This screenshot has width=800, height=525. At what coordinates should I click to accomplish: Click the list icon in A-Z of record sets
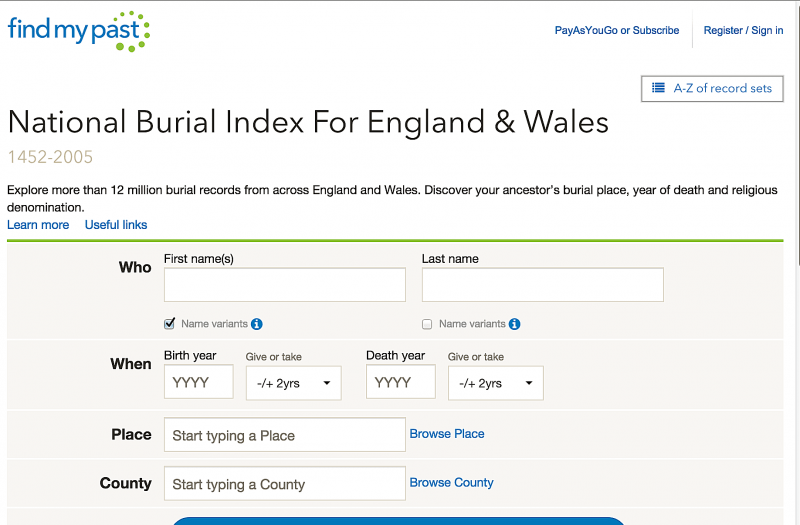pos(658,88)
